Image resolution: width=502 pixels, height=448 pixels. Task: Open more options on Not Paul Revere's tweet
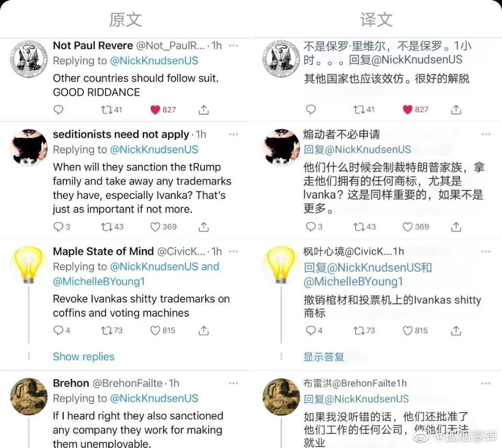point(233,46)
